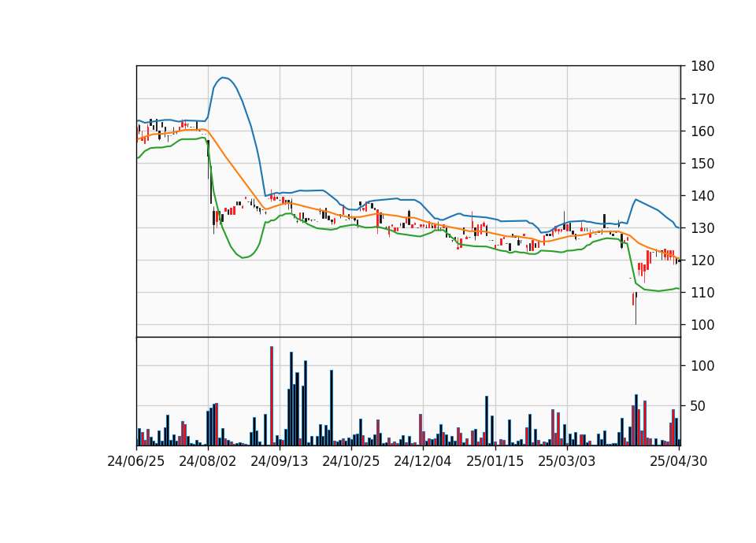The width and height of the screenshot is (756, 543).
Task: Click the 24/12/04 date label
Action: [423, 462]
